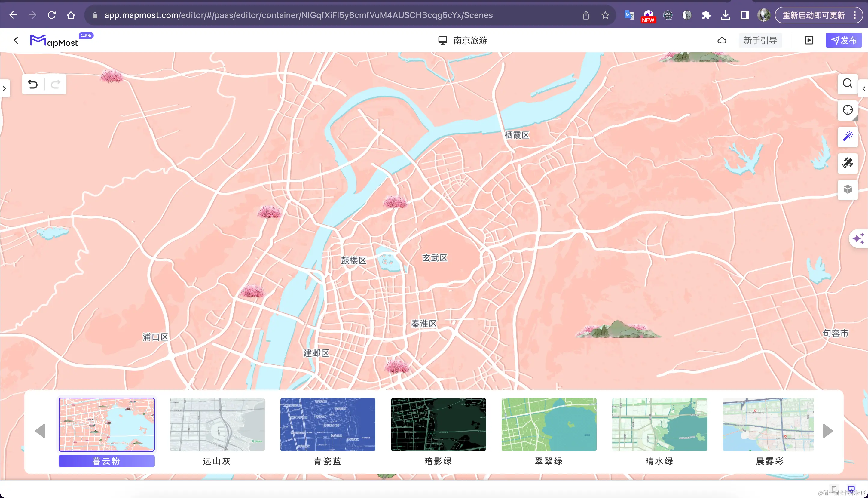868x498 pixels.
Task: Click the MapMost logo
Action: pos(54,41)
